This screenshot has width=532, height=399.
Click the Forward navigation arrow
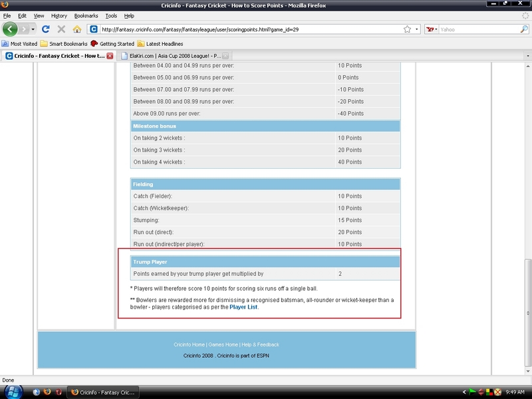coord(23,29)
